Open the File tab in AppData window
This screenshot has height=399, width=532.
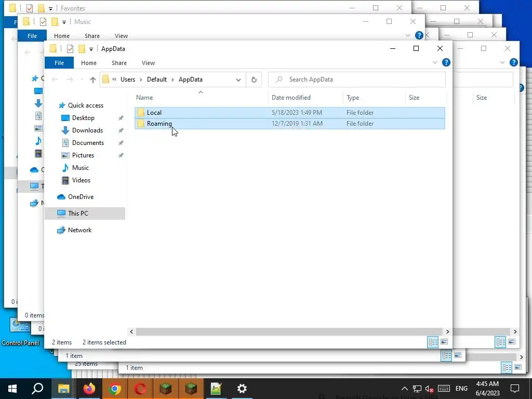(x=59, y=63)
